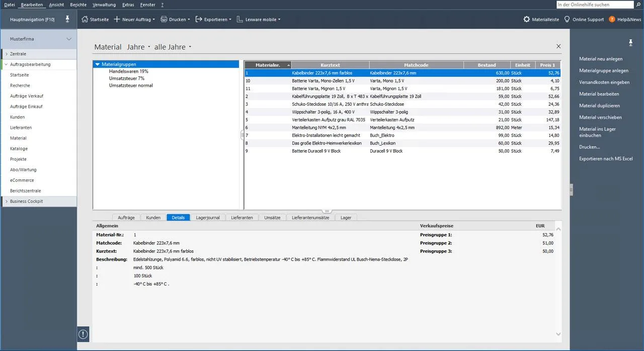
Task: Select the Handelswaren 19% group
Action: coord(128,72)
